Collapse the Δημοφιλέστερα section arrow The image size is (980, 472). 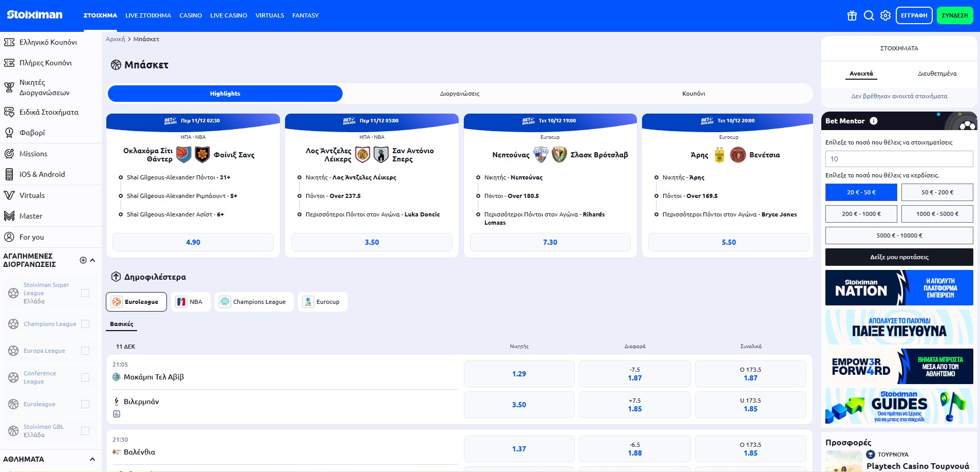[x=116, y=277]
